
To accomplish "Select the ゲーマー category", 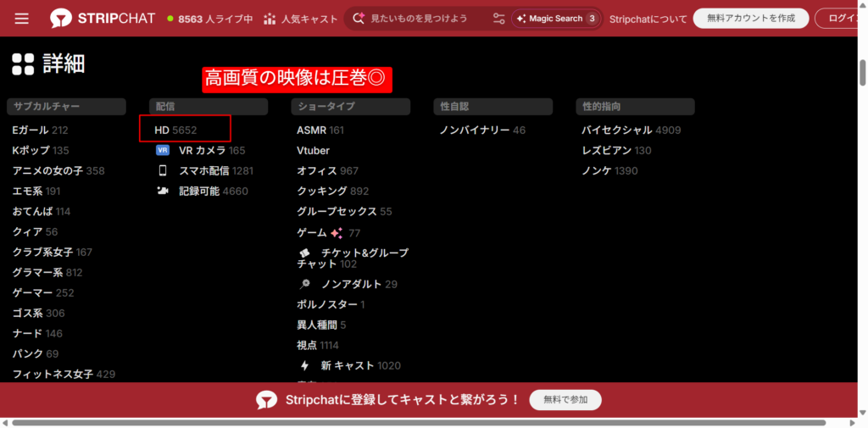I will tap(43, 292).
